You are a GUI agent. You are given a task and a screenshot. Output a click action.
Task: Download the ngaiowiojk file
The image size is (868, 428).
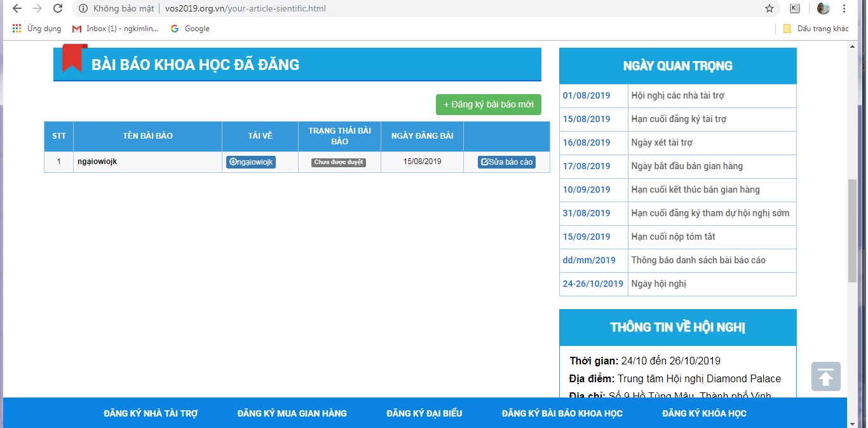(x=251, y=162)
